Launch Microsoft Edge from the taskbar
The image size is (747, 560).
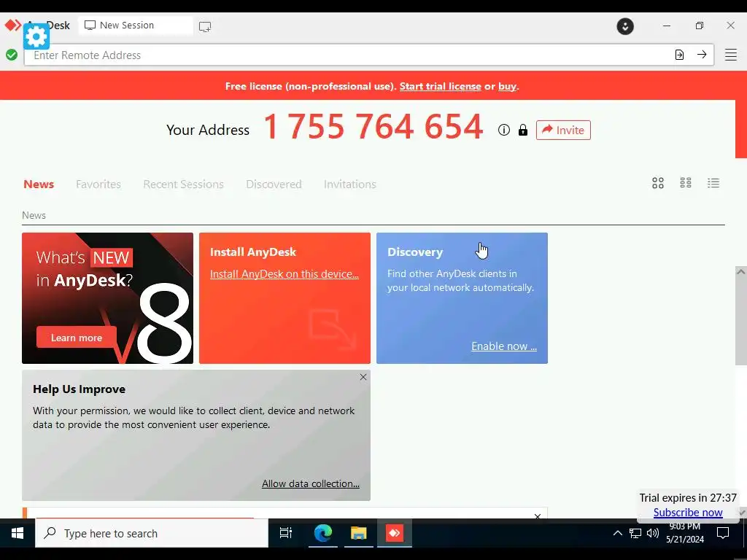click(323, 533)
